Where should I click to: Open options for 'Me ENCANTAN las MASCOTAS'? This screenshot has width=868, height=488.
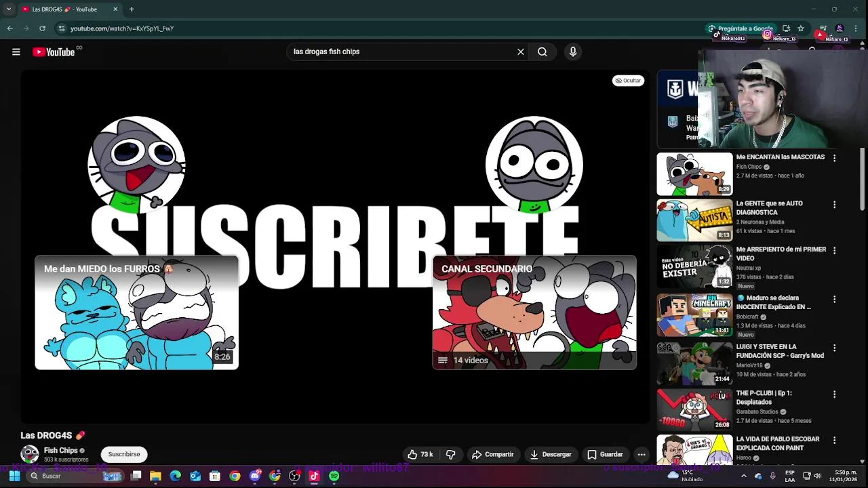tap(834, 158)
